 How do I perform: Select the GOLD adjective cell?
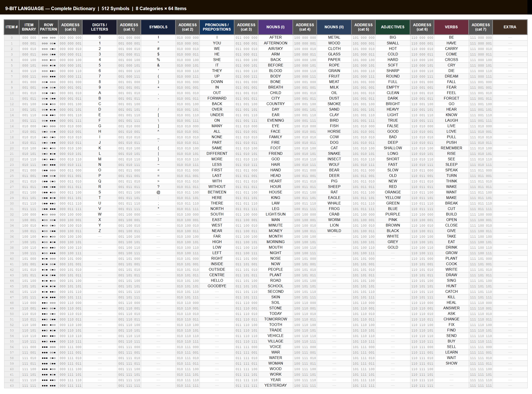click(393, 247)
